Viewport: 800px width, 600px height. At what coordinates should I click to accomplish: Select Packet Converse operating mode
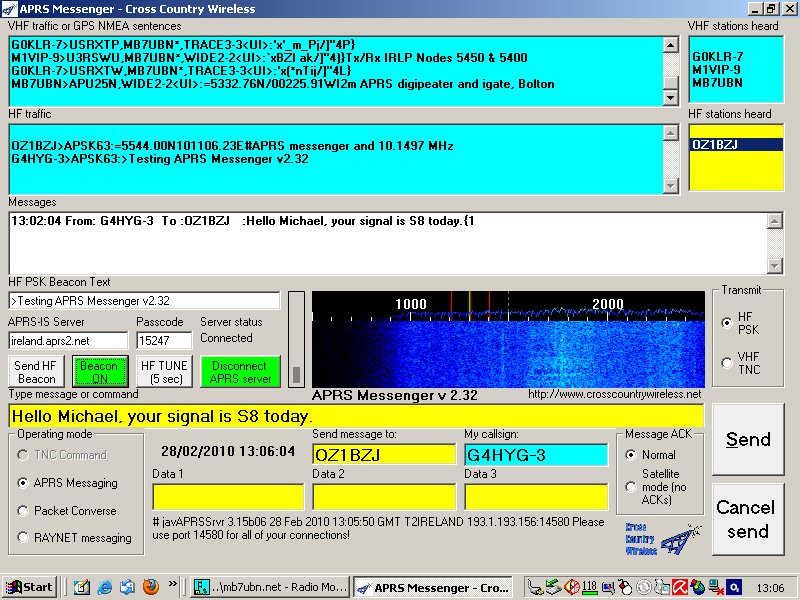point(23,511)
